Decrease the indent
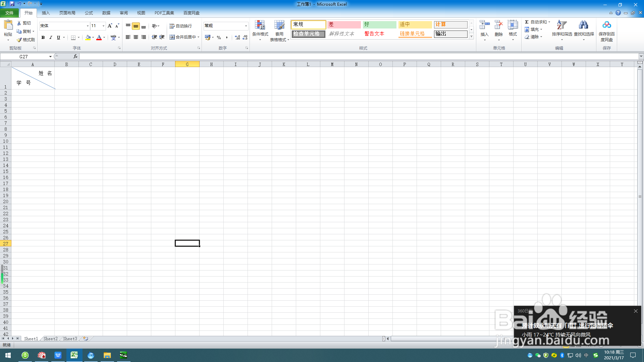The image size is (644, 362). pos(154,37)
